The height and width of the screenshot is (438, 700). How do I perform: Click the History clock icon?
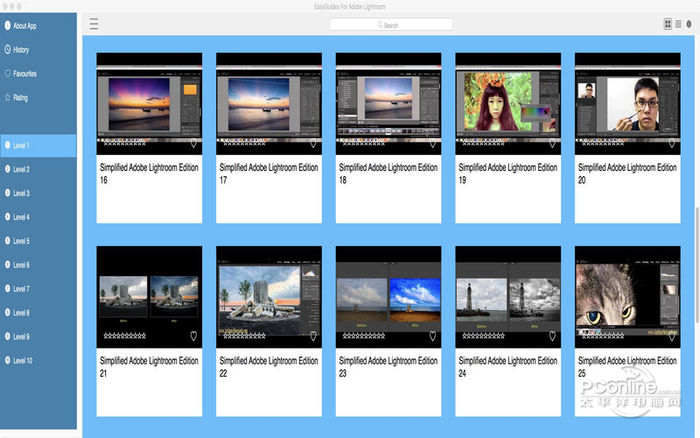8,49
